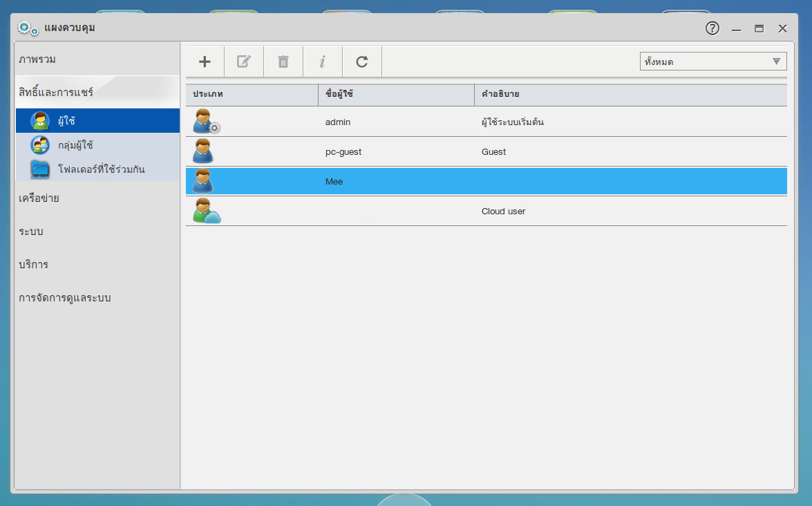Image resolution: width=812 pixels, height=506 pixels.
Task: Maximize the control panel window
Action: 759,28
